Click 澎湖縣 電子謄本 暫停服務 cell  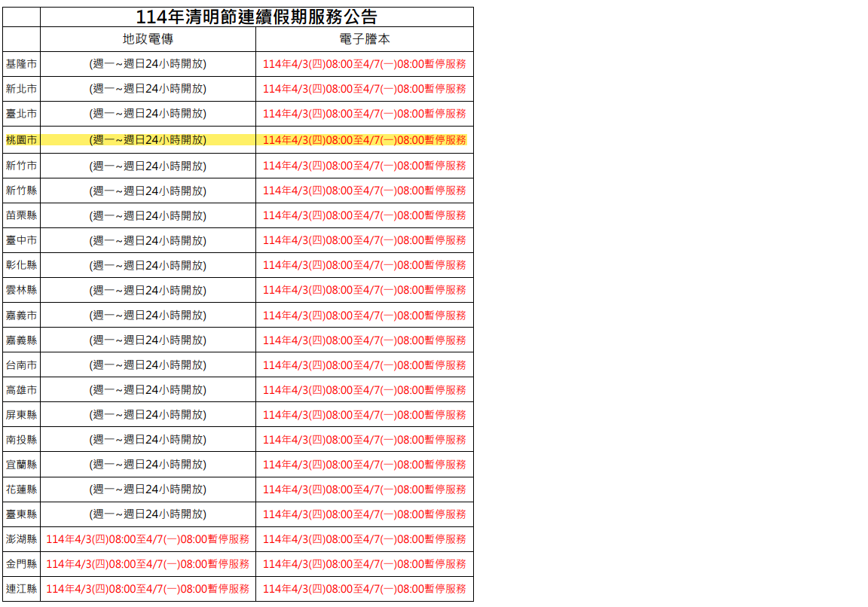point(364,539)
